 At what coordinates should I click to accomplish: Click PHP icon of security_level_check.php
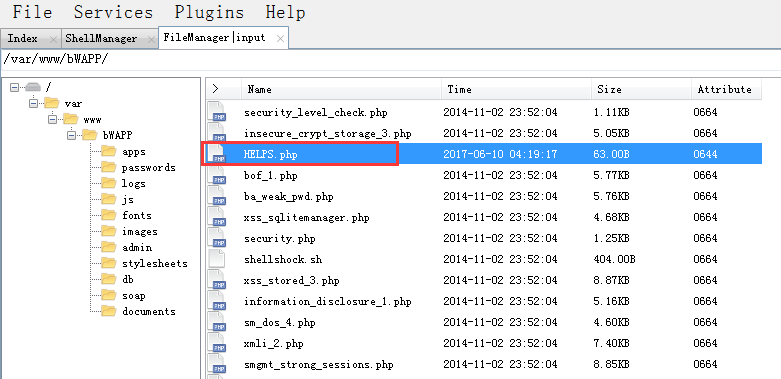(x=216, y=112)
